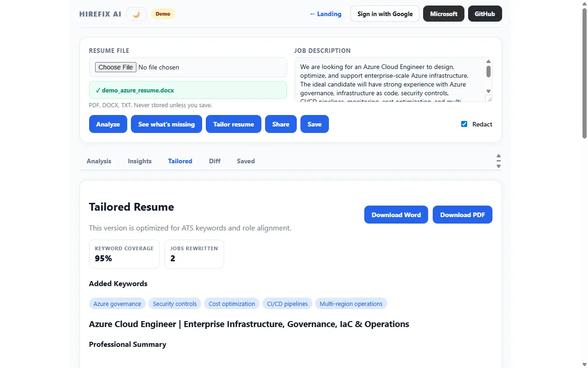
Task: Click the CI/CD pipelines keyword chip
Action: pyautogui.click(x=288, y=304)
